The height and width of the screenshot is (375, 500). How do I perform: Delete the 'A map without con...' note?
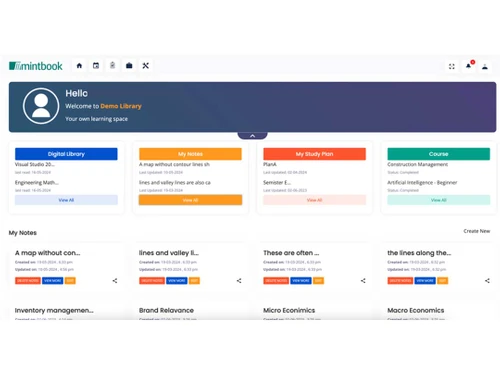(x=28, y=281)
